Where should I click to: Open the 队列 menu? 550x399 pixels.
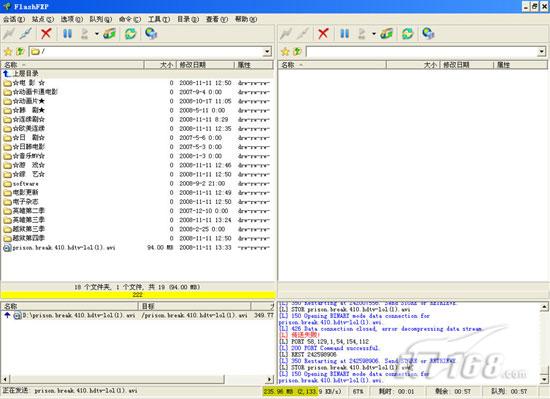pyautogui.click(x=101, y=19)
